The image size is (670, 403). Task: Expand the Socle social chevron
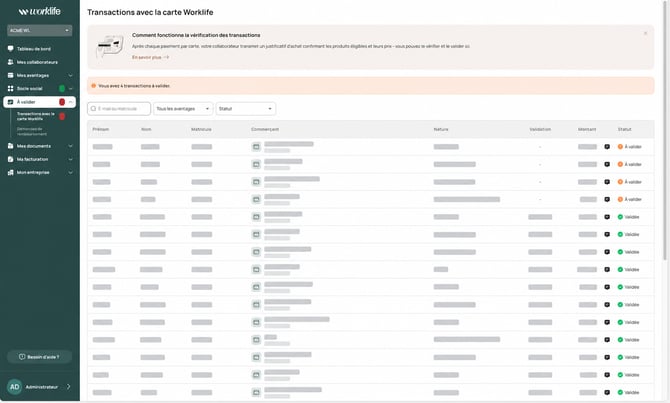tap(71, 88)
